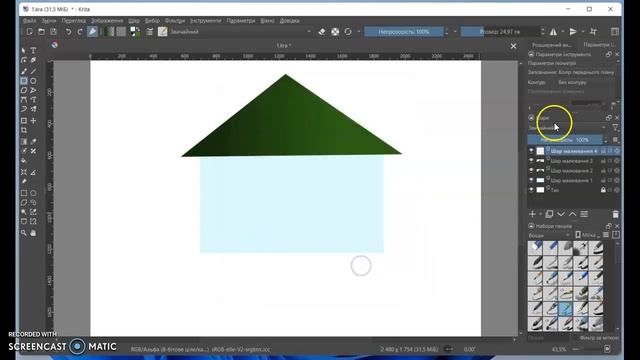Viewport: 640px width, 360px height.
Task: Open the 'Зміни' menu
Action: click(x=49, y=20)
